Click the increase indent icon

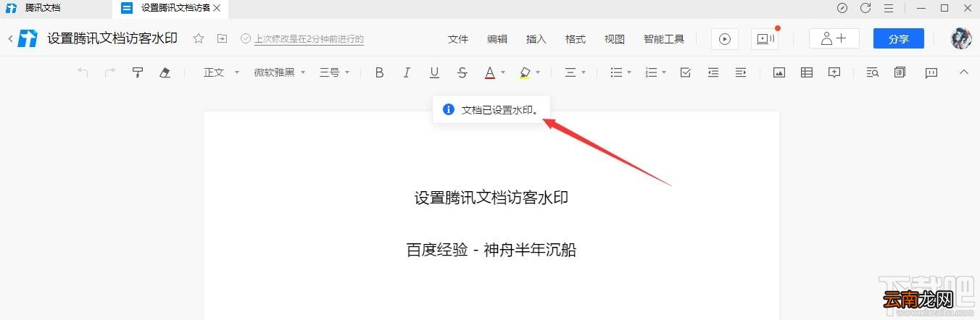click(741, 72)
